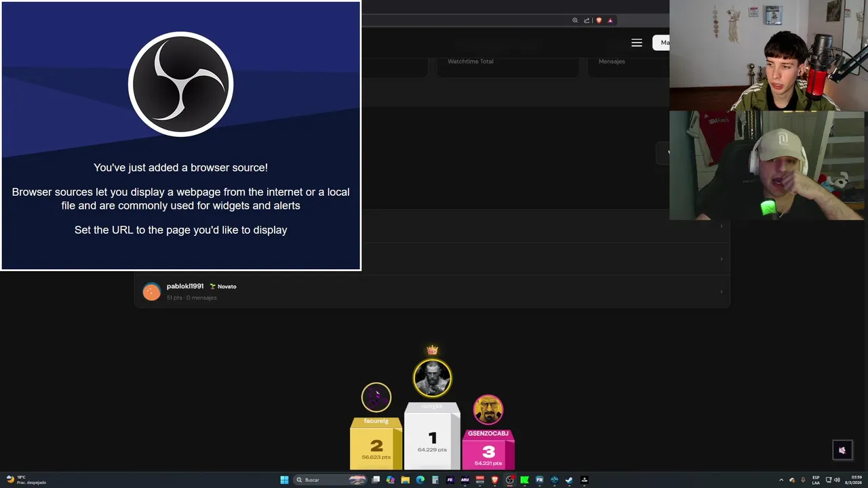Click the Brave Rewards triangle icon
Screen dimensions: 868x488
pyautogui.click(x=610, y=20)
